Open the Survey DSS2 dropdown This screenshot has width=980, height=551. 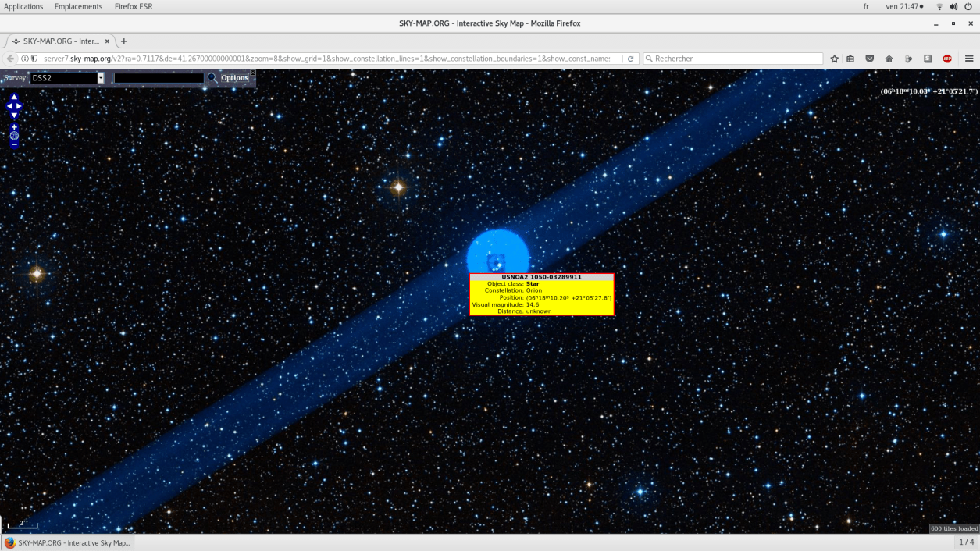(101, 78)
